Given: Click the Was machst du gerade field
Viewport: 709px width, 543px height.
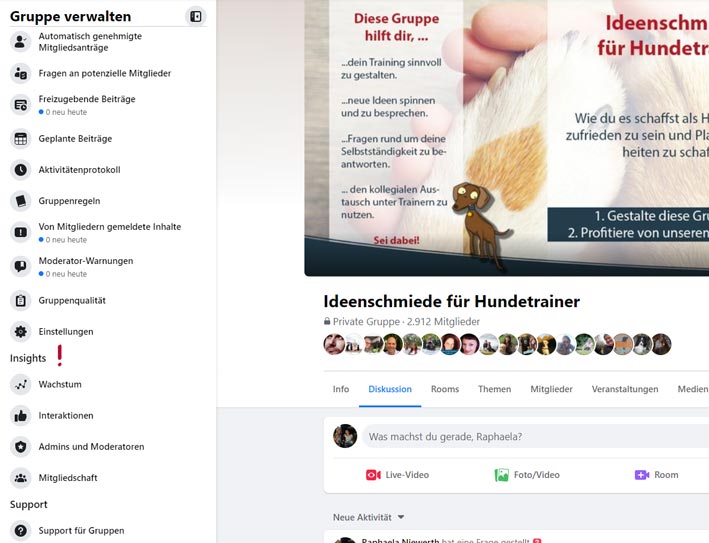Looking at the screenshot, I should click(536, 437).
